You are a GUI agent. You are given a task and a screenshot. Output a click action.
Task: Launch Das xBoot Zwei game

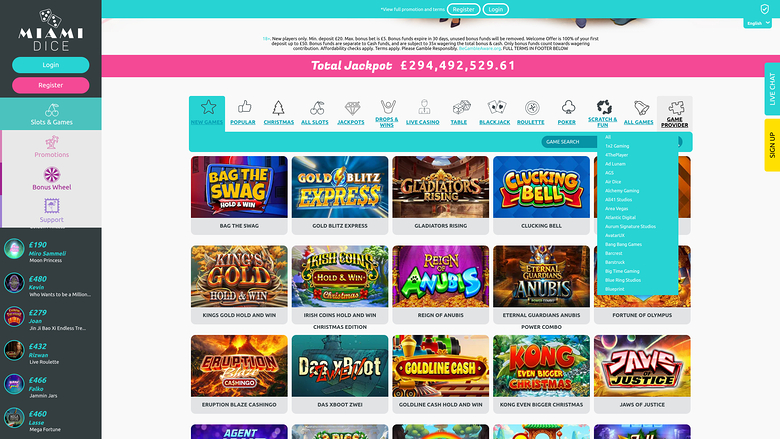click(x=340, y=374)
